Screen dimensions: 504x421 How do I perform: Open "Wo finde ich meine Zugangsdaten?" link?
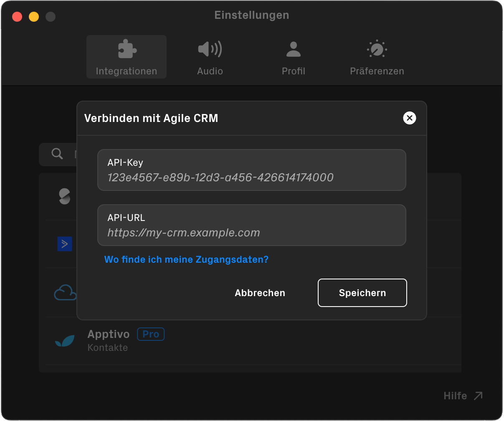click(186, 259)
